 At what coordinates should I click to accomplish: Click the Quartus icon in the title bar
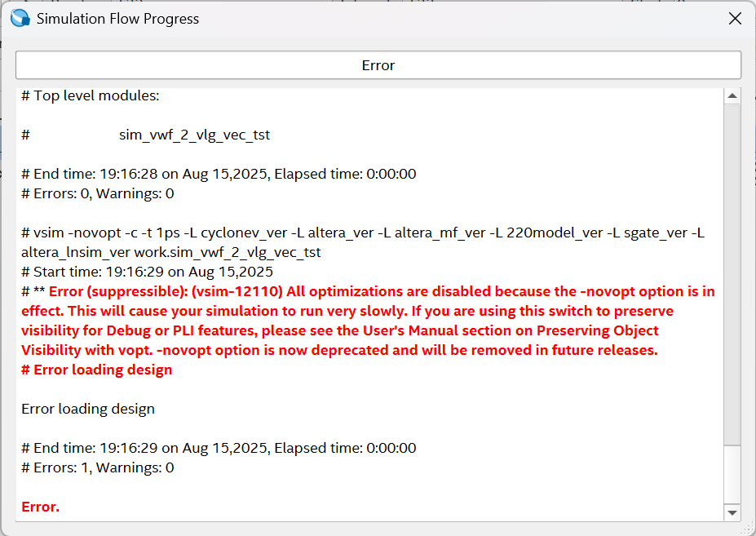tap(20, 18)
